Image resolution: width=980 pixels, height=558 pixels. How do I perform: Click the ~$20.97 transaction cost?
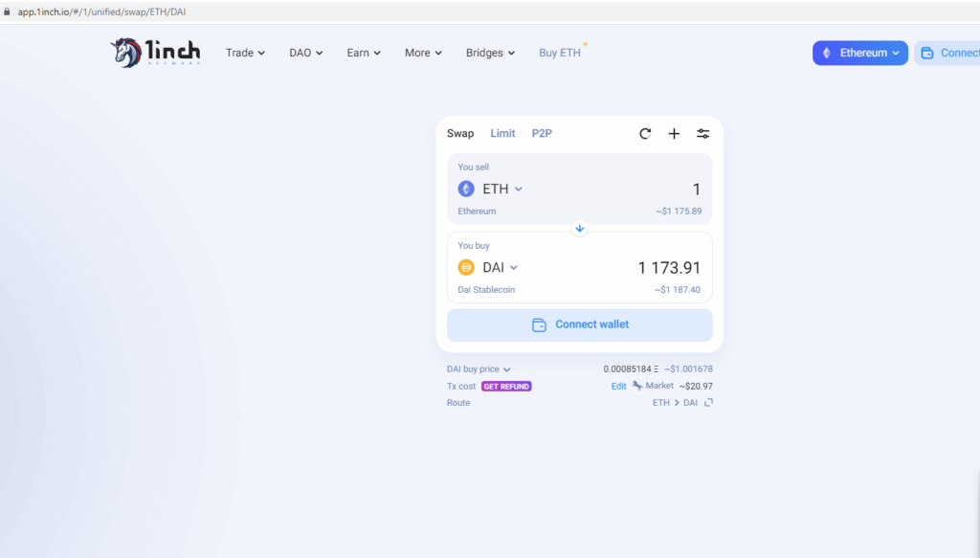pos(696,386)
